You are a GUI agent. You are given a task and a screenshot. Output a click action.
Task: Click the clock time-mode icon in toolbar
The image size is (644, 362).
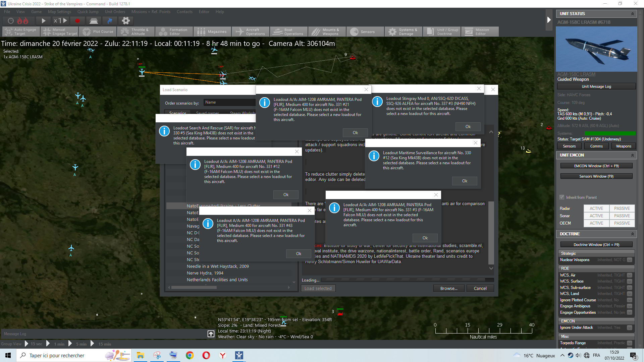pos(11,21)
